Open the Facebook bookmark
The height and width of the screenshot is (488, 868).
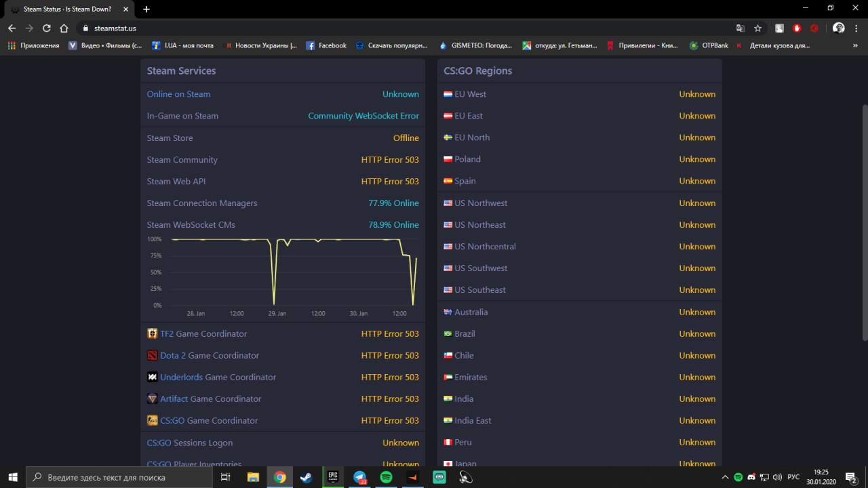326,45
